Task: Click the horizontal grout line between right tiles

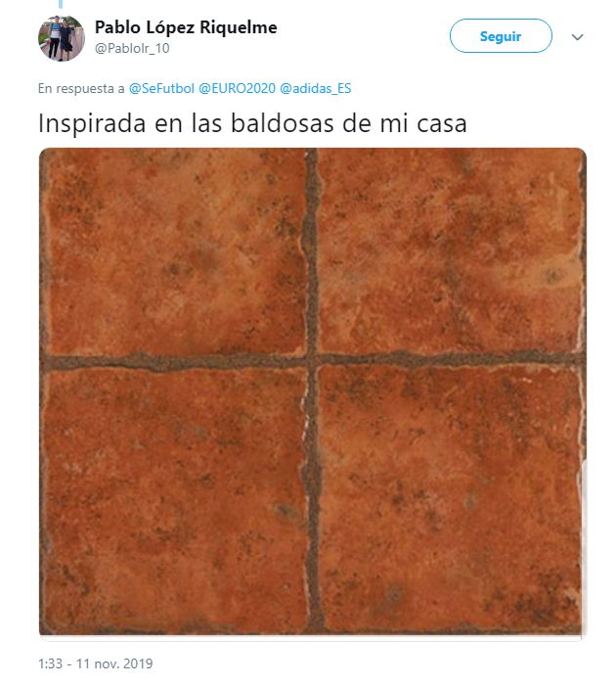Action: [x=452, y=359]
